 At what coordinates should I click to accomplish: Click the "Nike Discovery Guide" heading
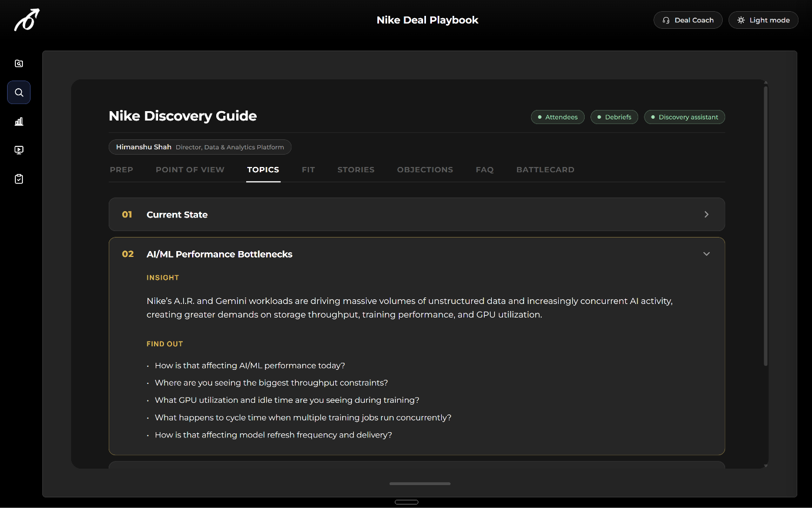coord(183,116)
